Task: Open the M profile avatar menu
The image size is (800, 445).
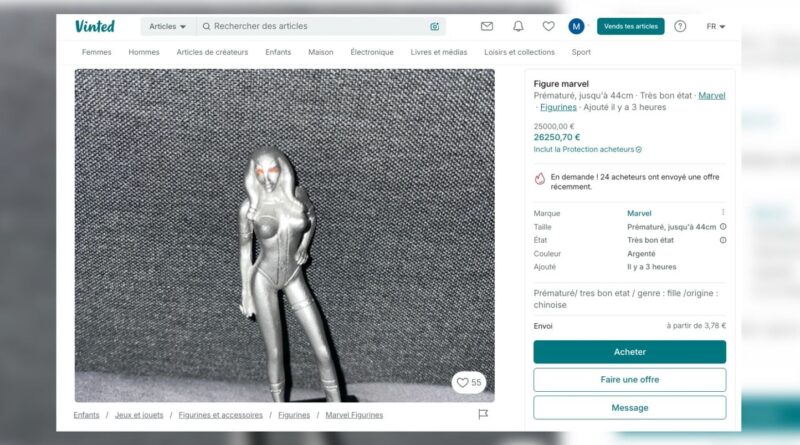Action: [x=576, y=26]
